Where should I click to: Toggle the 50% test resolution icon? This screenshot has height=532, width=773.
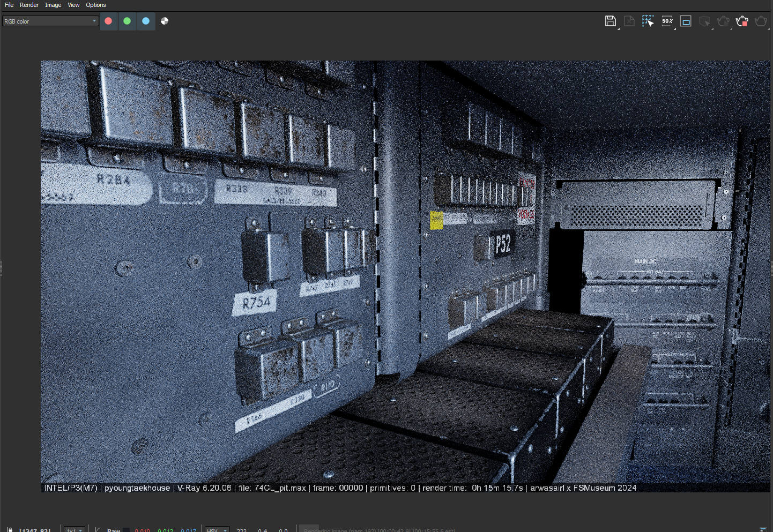667,21
